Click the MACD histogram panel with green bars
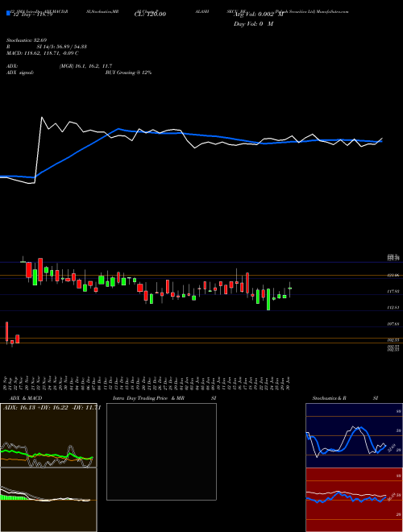This screenshot has height=532, width=403. click(48, 500)
